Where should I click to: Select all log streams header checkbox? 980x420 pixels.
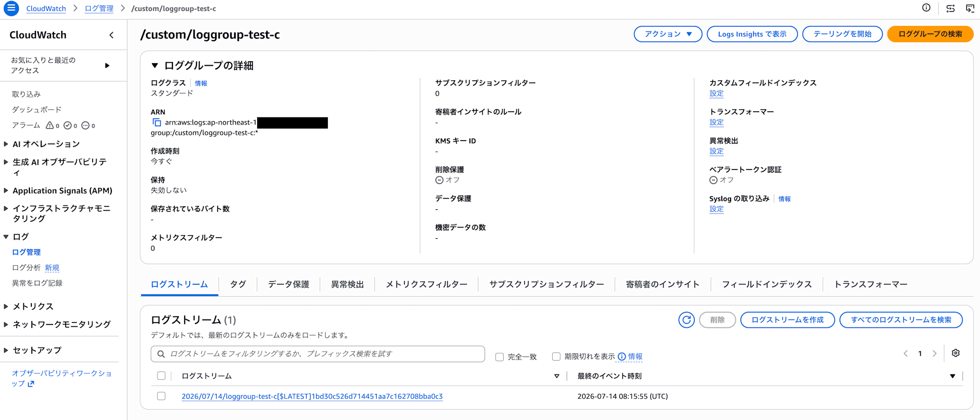161,376
